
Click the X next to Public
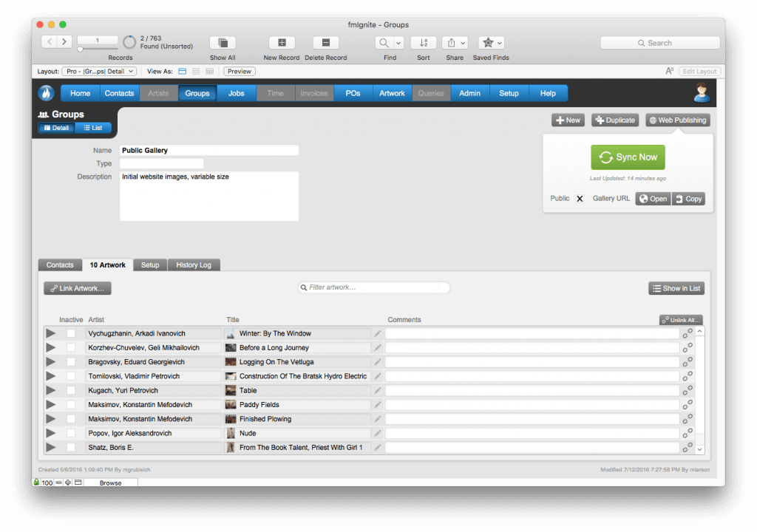(x=580, y=198)
